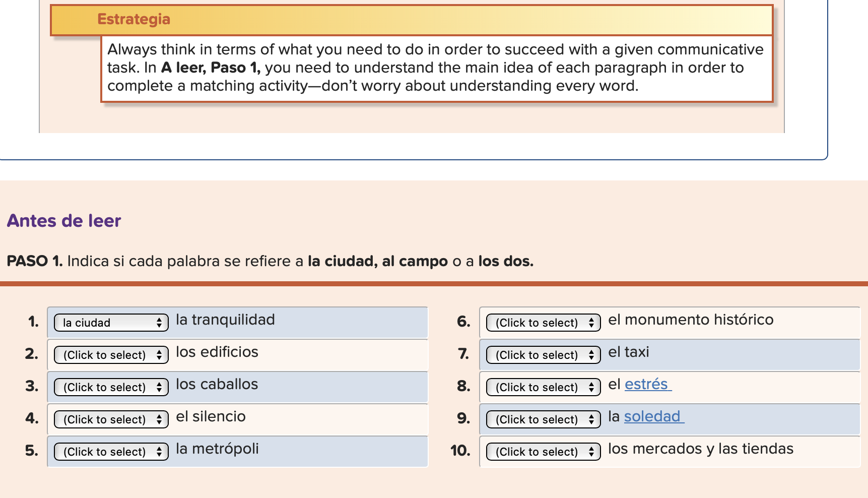The image size is (868, 498).
Task: Open the la metrópoli dropdown
Action: (x=111, y=452)
